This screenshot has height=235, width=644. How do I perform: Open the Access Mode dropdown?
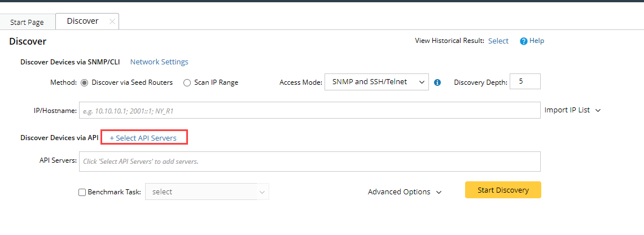(x=376, y=82)
